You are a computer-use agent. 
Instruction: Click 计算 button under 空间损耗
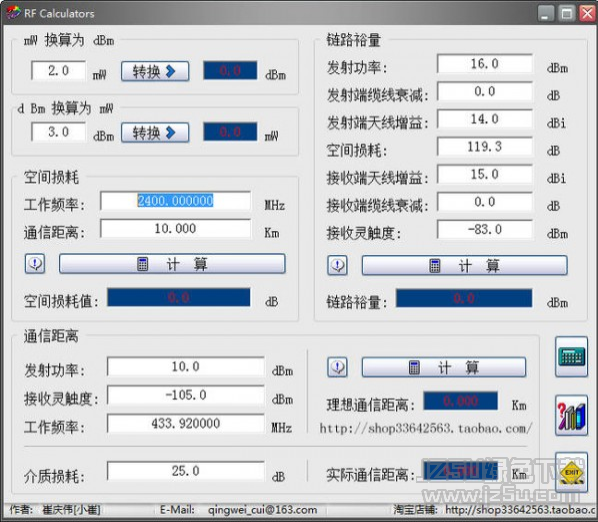172,263
